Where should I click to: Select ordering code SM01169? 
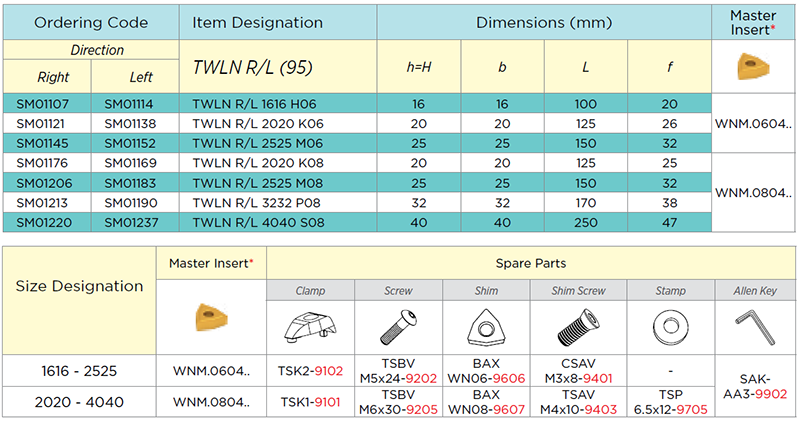click(130, 163)
